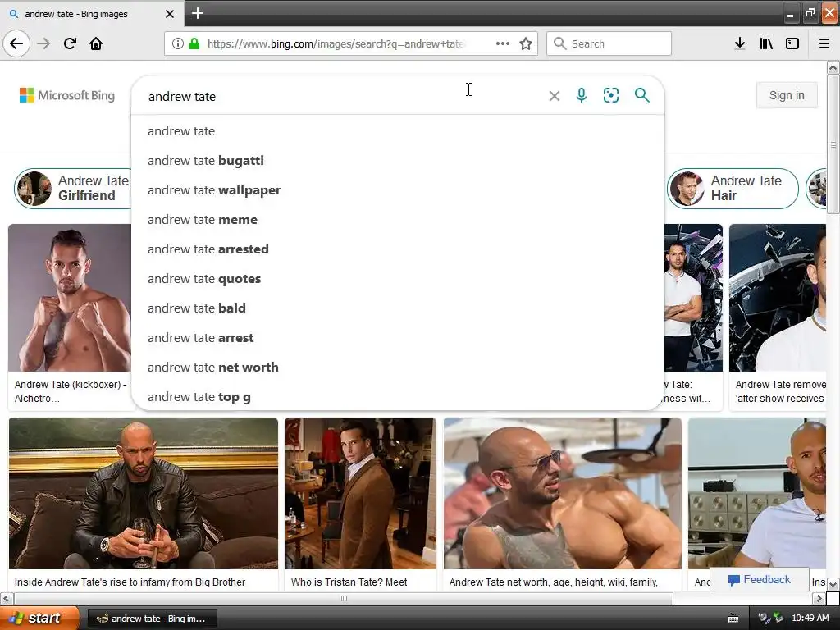Open the browser Home page icon
Image resolution: width=840 pixels, height=630 pixels.
tap(96, 43)
